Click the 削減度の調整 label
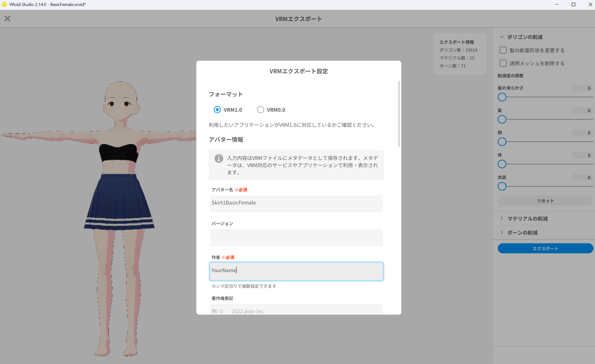 [x=510, y=76]
